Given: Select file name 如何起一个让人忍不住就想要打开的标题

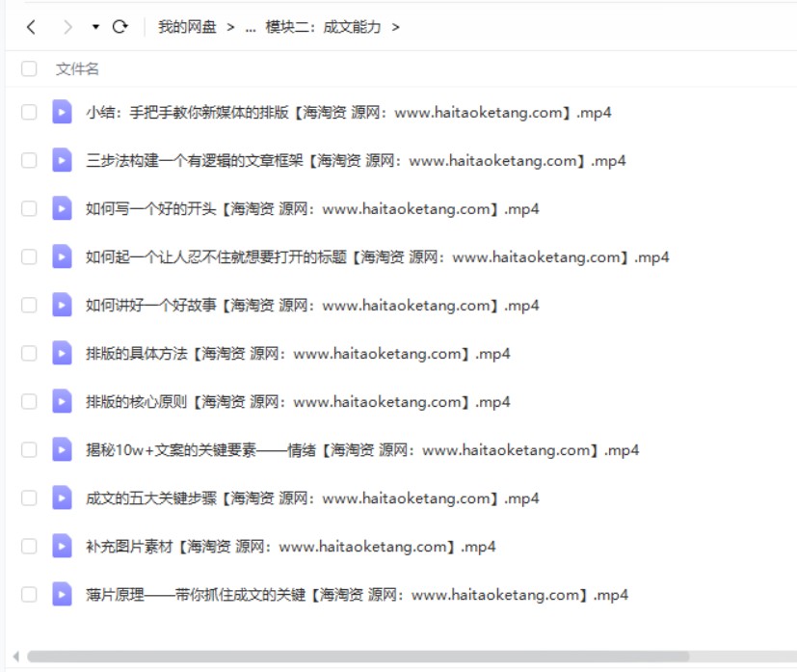Looking at the screenshot, I should point(378,257).
